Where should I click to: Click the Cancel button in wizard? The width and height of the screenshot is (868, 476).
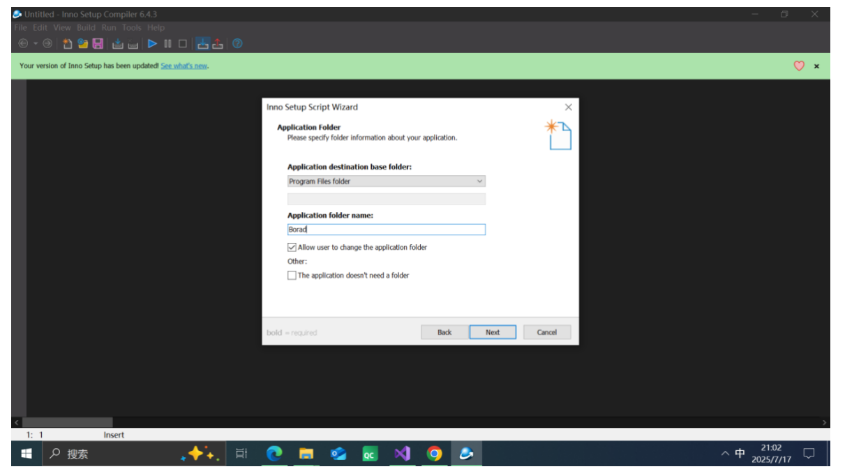pyautogui.click(x=547, y=332)
